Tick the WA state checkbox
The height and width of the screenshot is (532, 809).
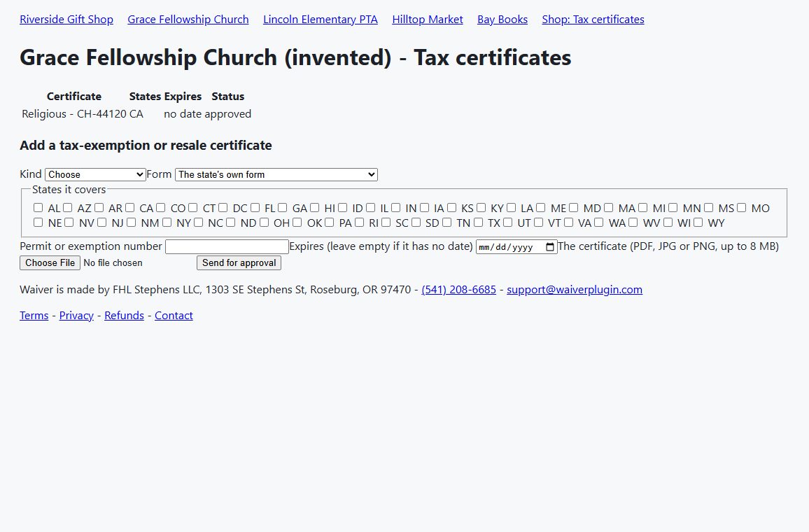pos(598,223)
